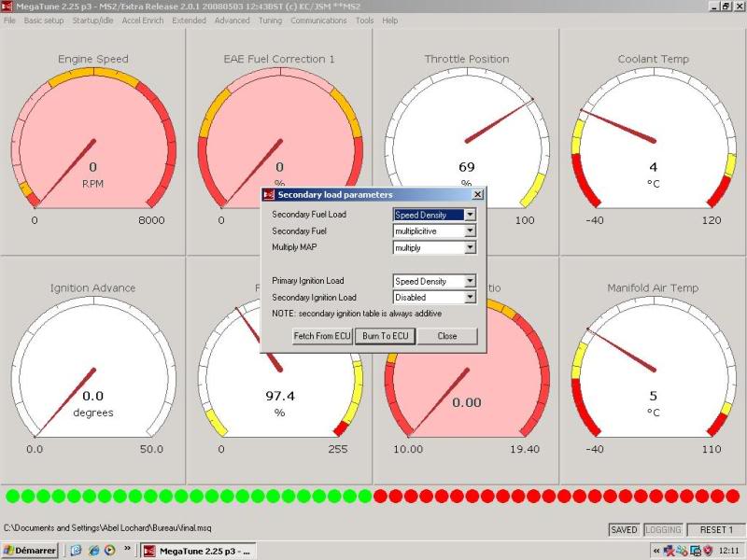This screenshot has height=560, width=747.
Task: Open the Startup/Idle menu
Action: tap(92, 21)
